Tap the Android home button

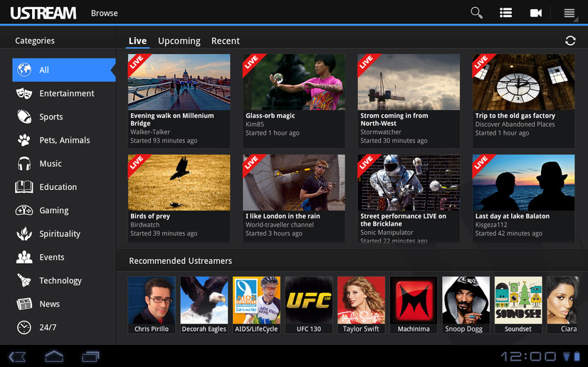54,356
